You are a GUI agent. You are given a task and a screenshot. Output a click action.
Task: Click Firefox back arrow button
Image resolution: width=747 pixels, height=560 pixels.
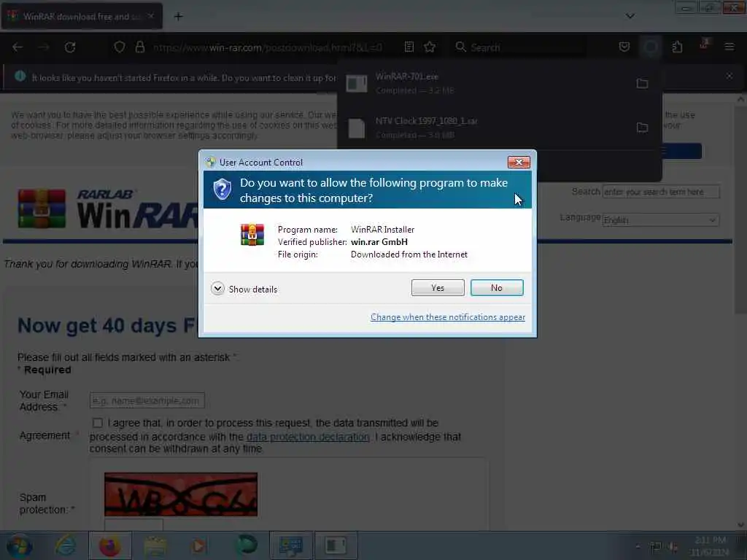click(x=18, y=47)
